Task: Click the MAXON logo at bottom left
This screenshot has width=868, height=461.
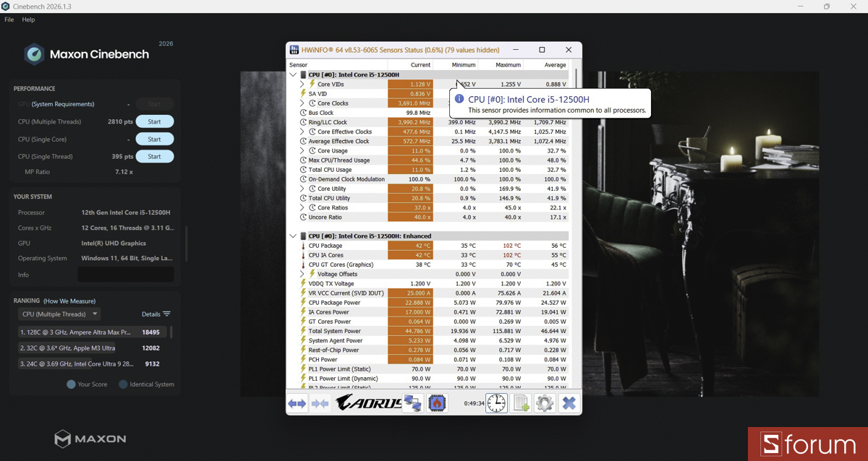Action: tap(90, 438)
